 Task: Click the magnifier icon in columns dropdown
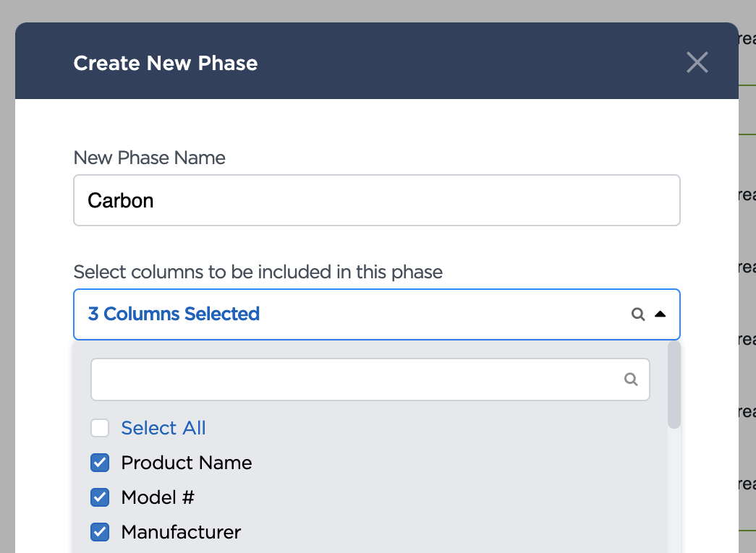coord(638,314)
